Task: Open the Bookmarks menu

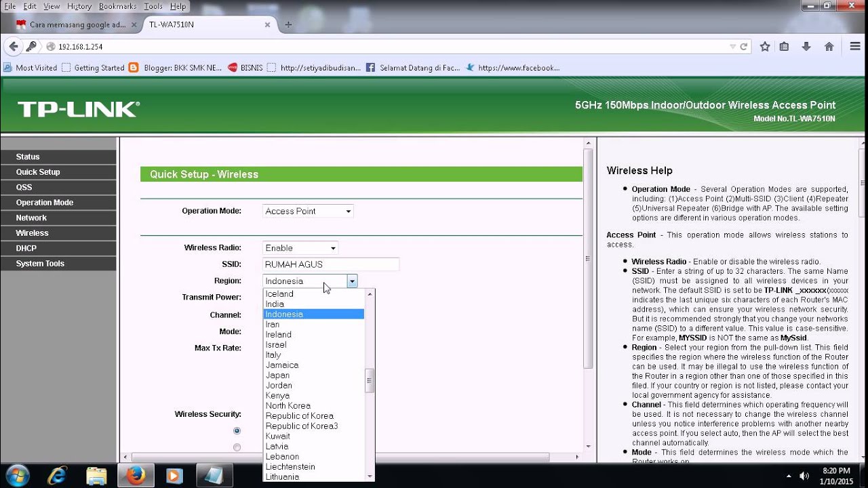Action: (x=117, y=6)
